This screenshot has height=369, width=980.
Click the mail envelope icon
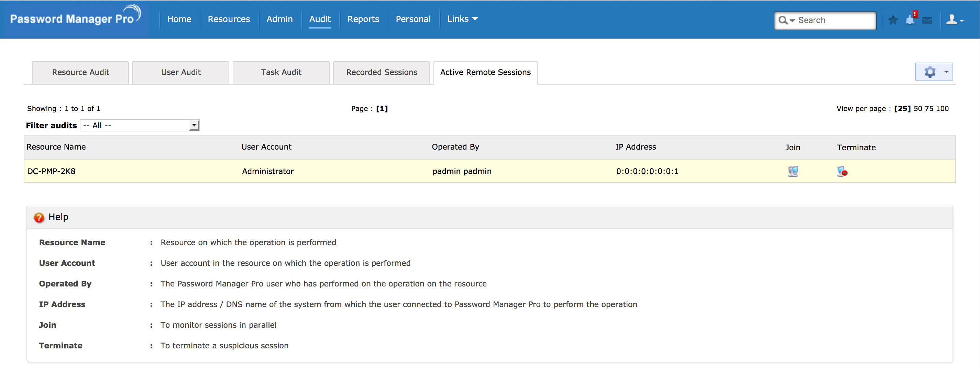[x=927, y=21]
